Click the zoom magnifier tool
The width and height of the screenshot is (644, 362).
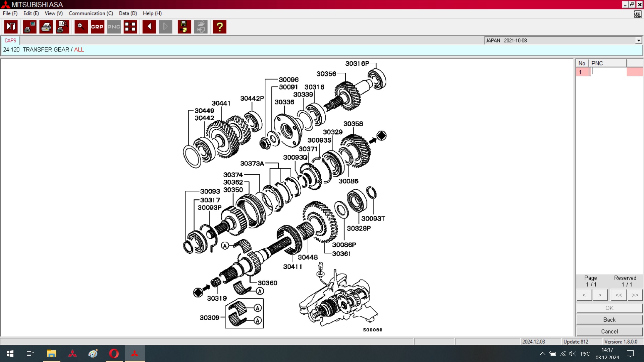pyautogui.click(x=81, y=27)
